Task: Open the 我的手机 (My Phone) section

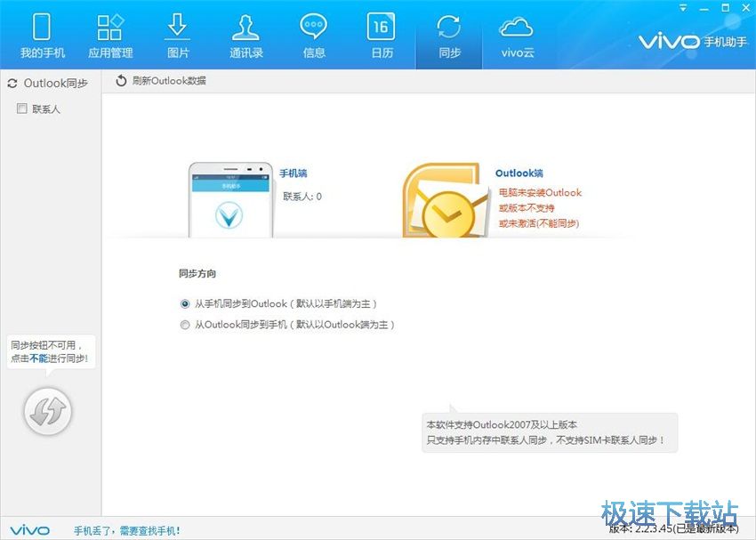Action: coord(42,36)
